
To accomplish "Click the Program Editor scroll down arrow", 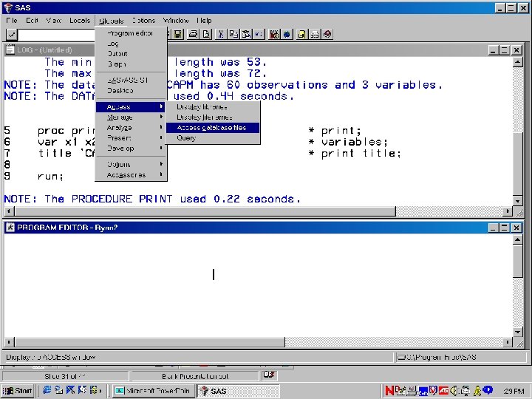I will (x=517, y=332).
